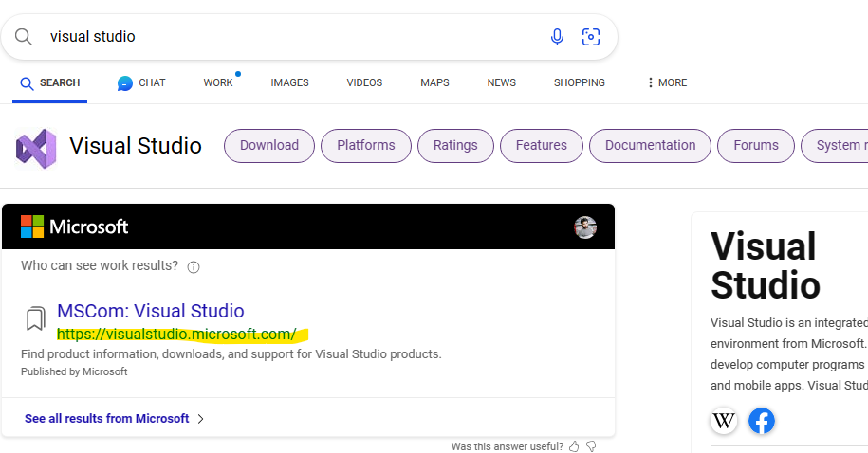The height and width of the screenshot is (453, 868).
Task: Start voice search with microphone icon
Action: tap(557, 37)
